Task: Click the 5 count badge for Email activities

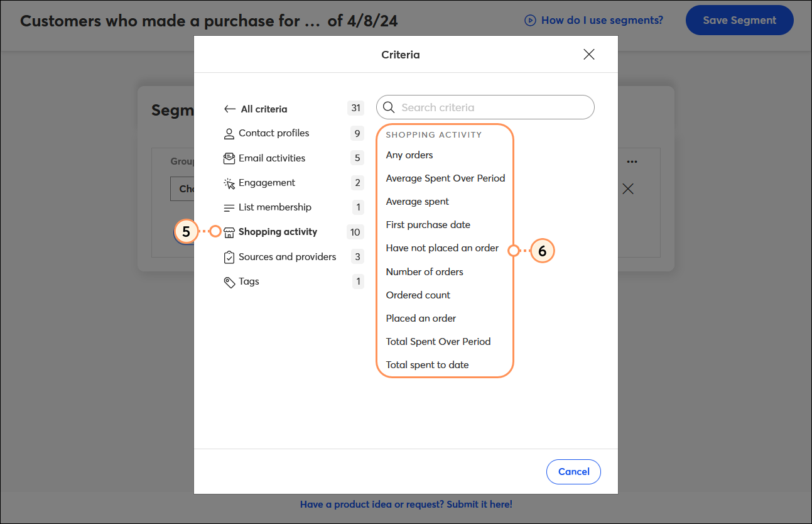Action: click(357, 158)
